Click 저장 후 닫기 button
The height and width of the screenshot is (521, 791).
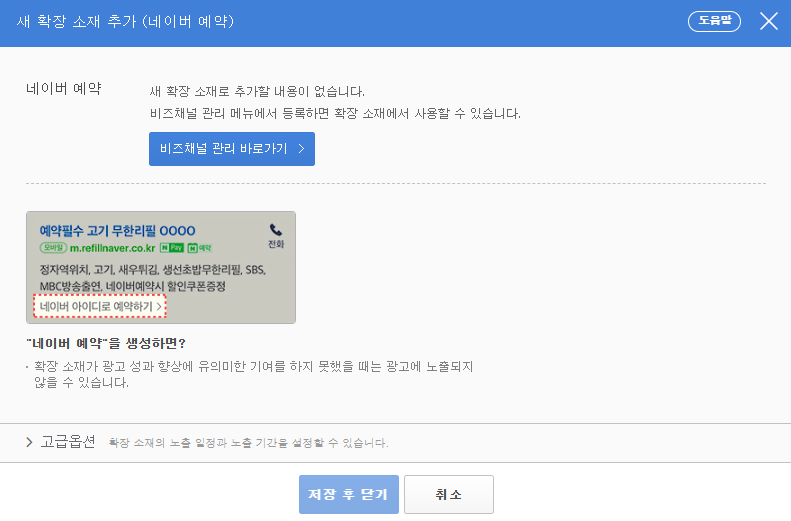[x=349, y=494]
